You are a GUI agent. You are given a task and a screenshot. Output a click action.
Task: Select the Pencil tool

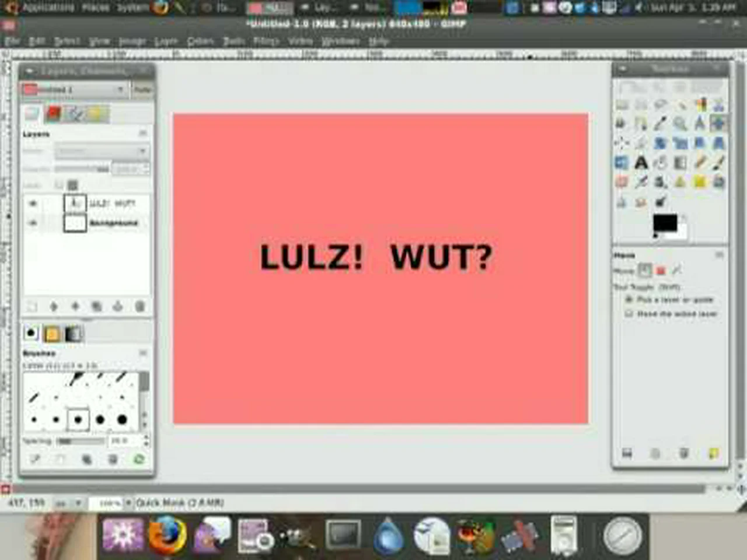click(x=700, y=163)
